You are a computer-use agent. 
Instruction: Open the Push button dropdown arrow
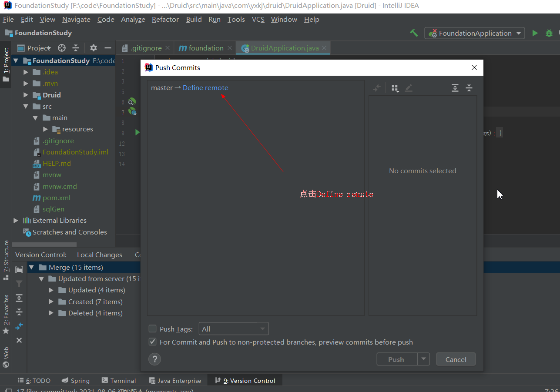point(423,359)
